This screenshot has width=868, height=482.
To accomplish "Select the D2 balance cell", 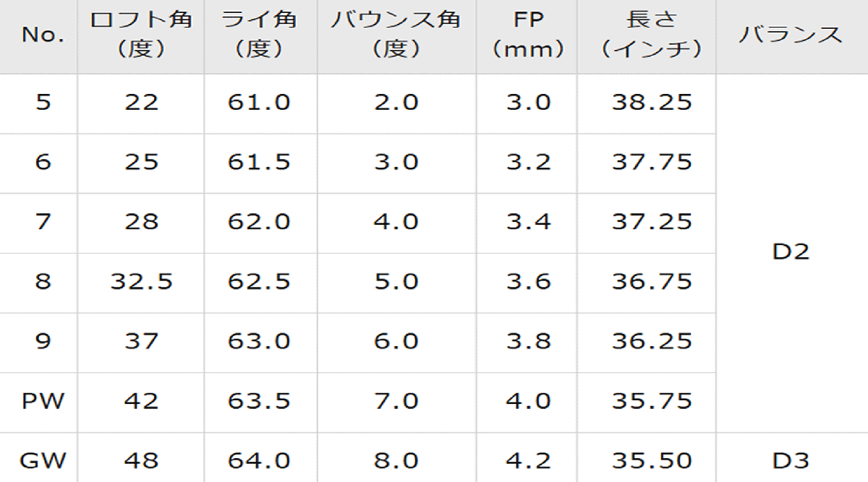I will point(791,252).
